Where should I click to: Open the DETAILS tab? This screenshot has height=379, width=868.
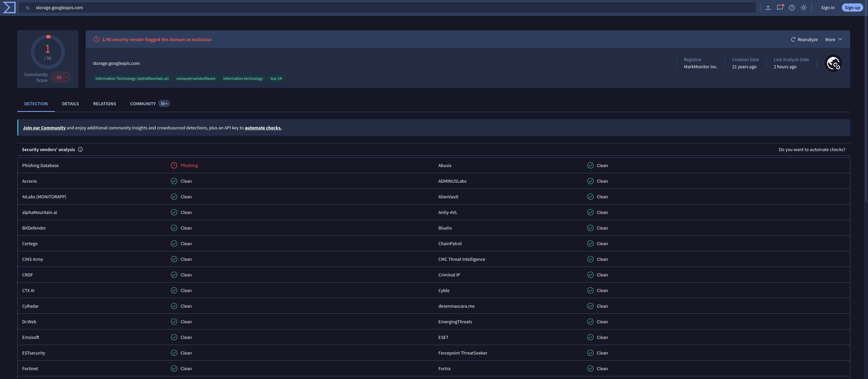70,104
